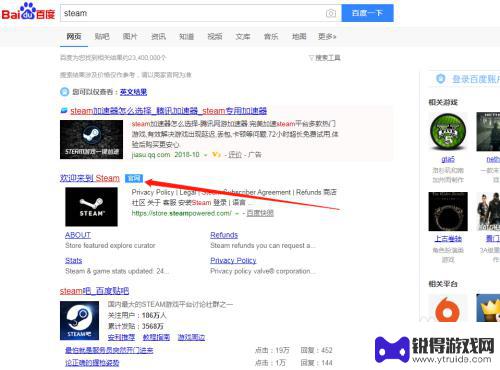Viewport: 500px width, 370px height.
Task: Click the gta5 game icon
Action: point(448,132)
